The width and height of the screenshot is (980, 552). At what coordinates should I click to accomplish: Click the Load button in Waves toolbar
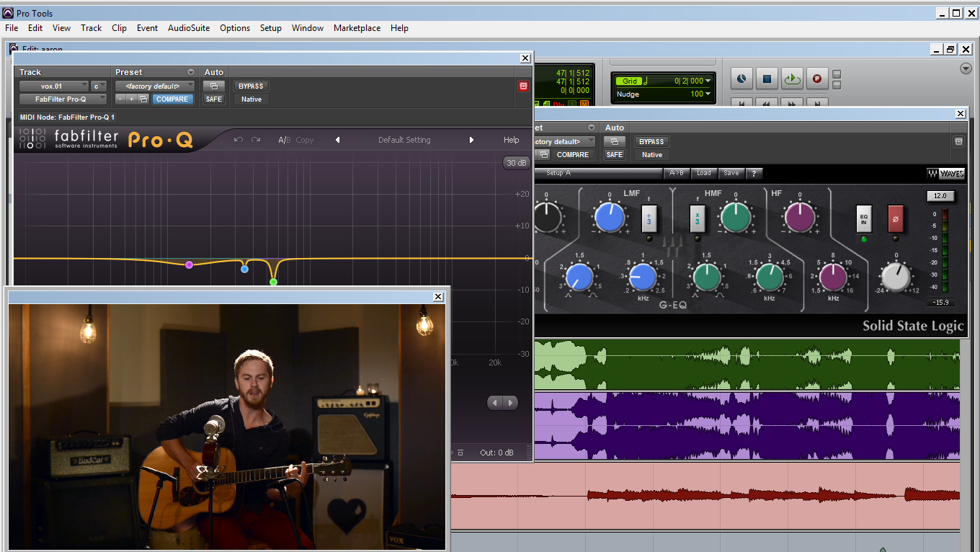[704, 173]
